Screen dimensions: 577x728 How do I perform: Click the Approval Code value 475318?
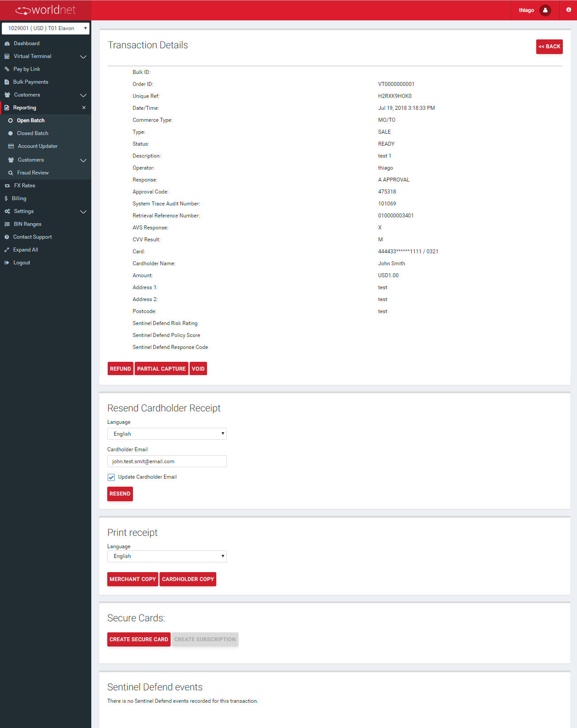[387, 192]
